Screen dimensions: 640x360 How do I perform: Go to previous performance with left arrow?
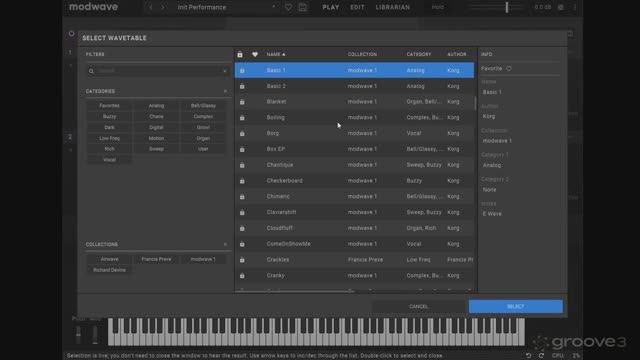coord(151,7)
